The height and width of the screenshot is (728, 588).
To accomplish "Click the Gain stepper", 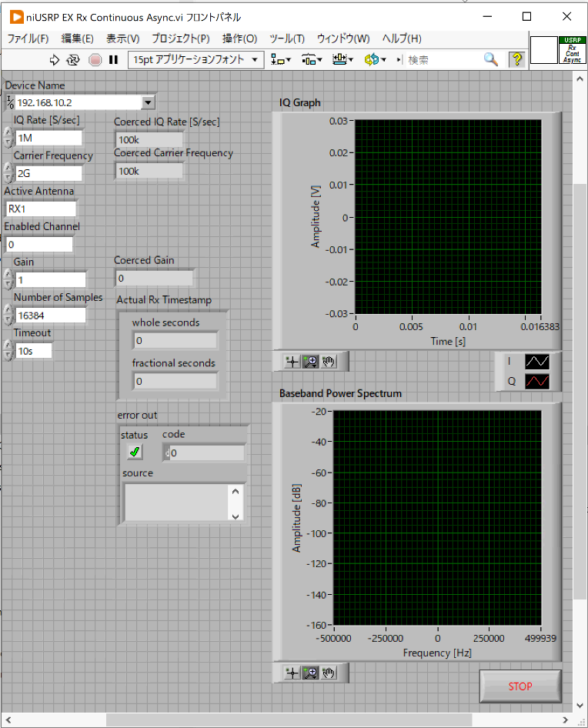I will [8, 279].
